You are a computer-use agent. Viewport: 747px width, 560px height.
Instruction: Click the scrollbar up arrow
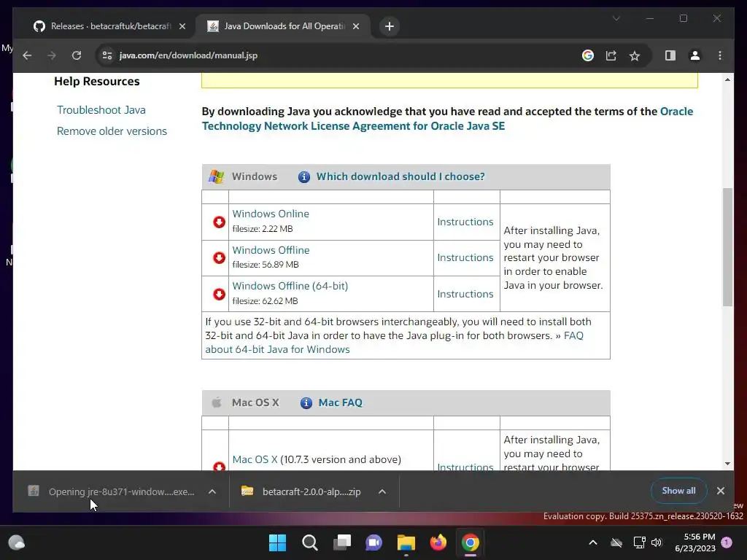click(x=727, y=79)
